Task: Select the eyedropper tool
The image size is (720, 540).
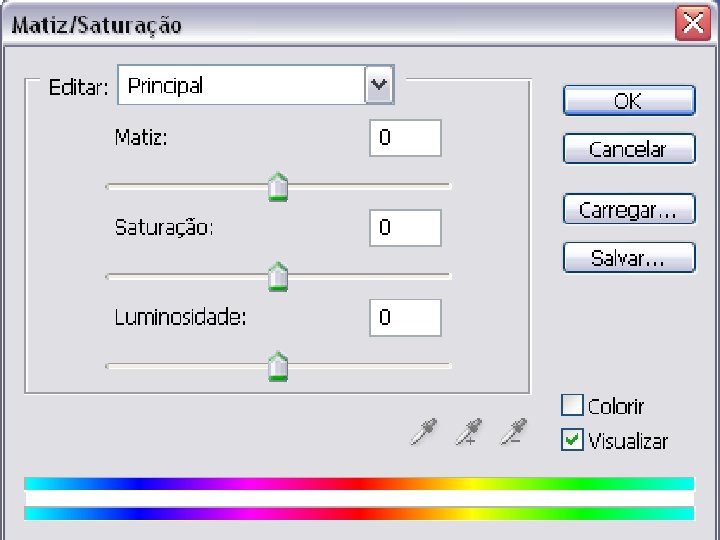Action: (x=425, y=432)
